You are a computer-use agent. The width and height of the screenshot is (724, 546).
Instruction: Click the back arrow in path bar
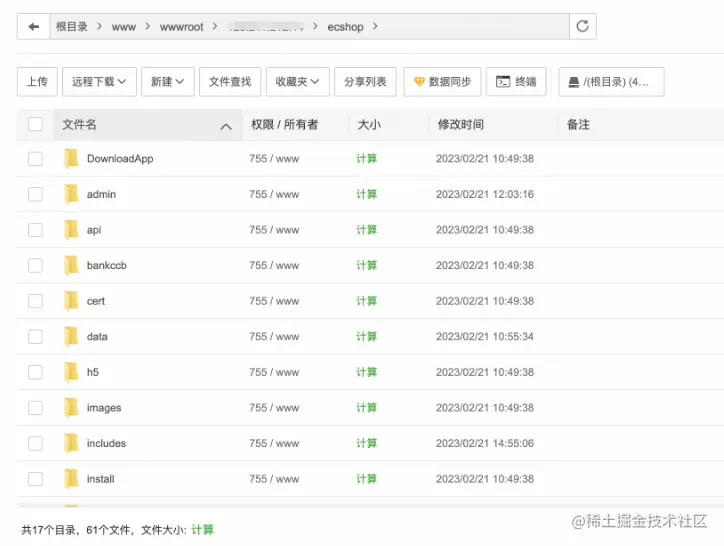(34, 27)
